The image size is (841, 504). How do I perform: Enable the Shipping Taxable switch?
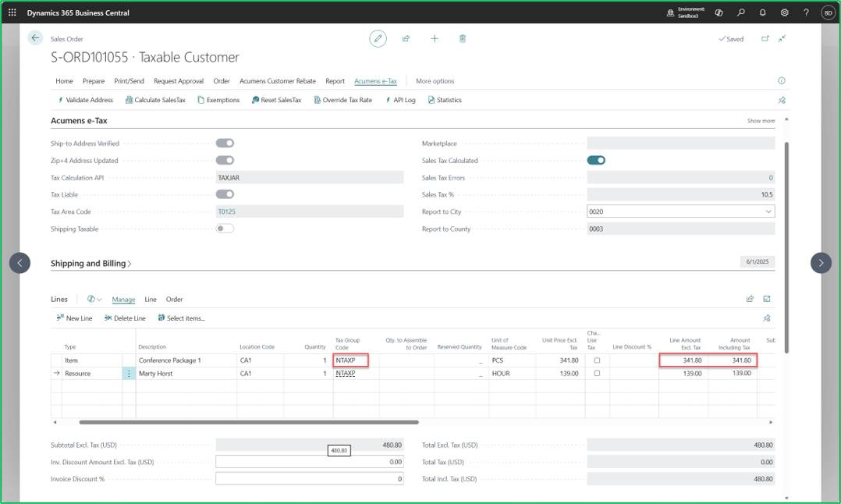tap(225, 229)
